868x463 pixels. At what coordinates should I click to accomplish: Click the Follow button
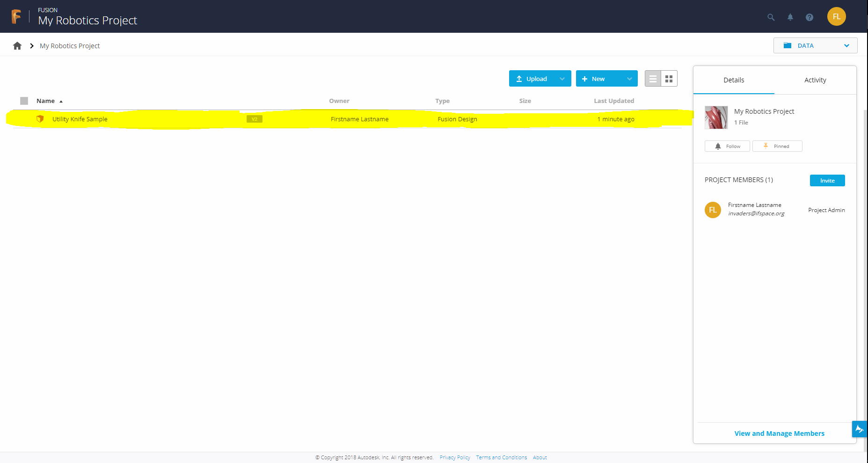727,147
